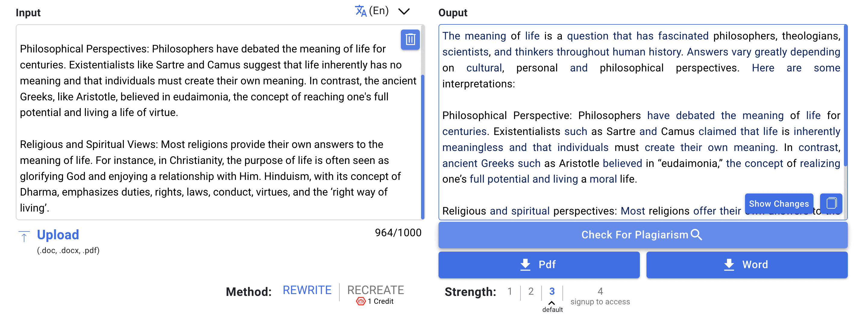868x317 pixels.
Task: Click the Pdf download arrow icon
Action: tap(525, 265)
